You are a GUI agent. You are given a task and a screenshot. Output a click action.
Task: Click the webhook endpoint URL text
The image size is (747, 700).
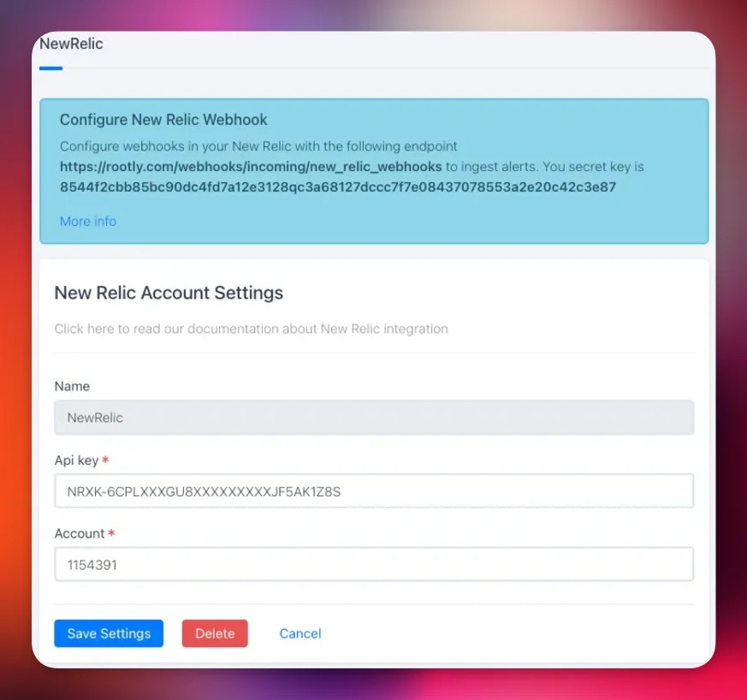coord(251,167)
